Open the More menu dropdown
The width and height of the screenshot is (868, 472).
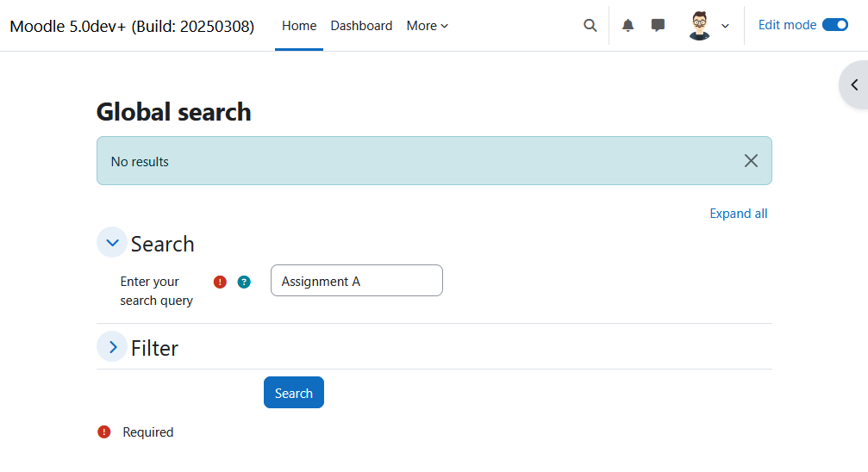(428, 26)
